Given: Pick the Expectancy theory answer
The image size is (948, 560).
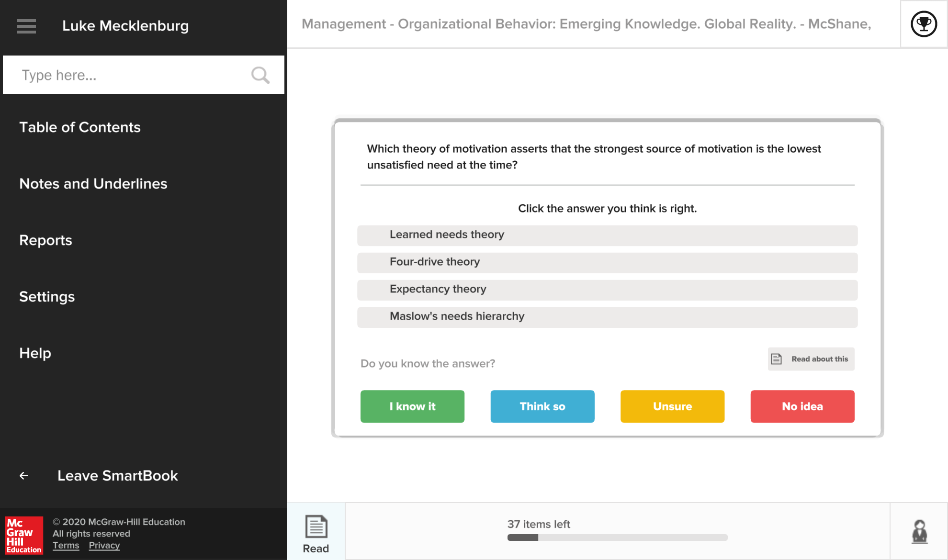Looking at the screenshot, I should point(607,290).
